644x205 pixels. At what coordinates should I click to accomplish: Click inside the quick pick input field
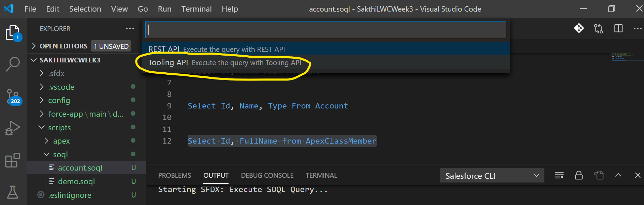click(x=324, y=30)
